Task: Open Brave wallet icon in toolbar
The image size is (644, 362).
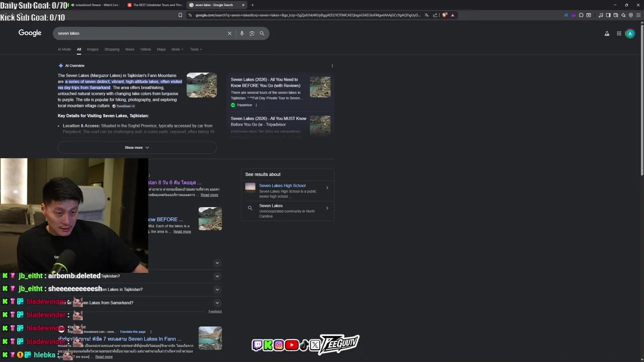Action: pyautogui.click(x=616, y=15)
